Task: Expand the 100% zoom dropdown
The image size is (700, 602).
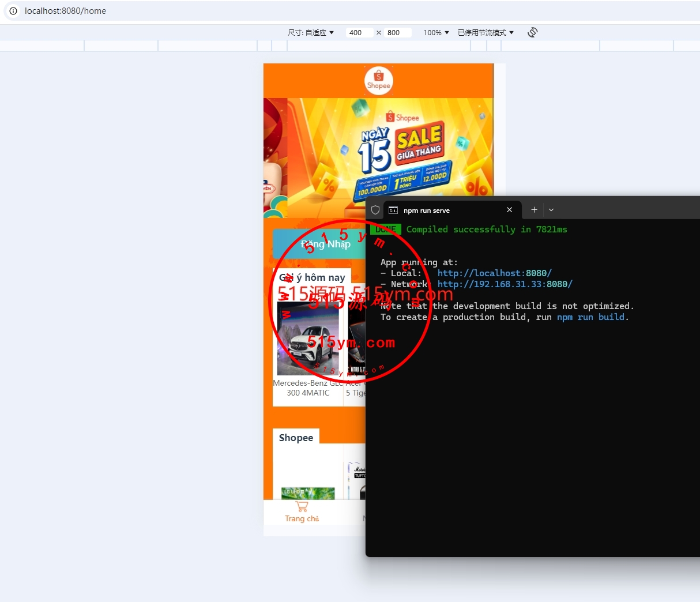Action: (x=436, y=33)
